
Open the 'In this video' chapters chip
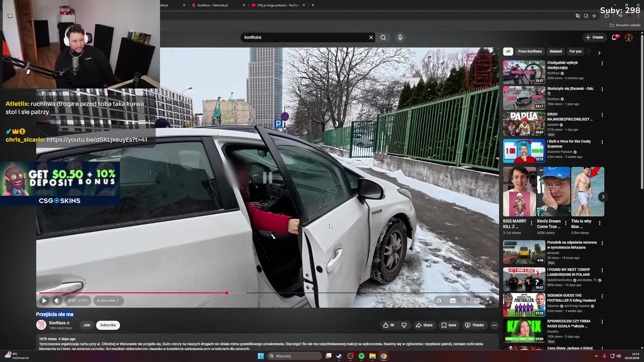[108, 301]
